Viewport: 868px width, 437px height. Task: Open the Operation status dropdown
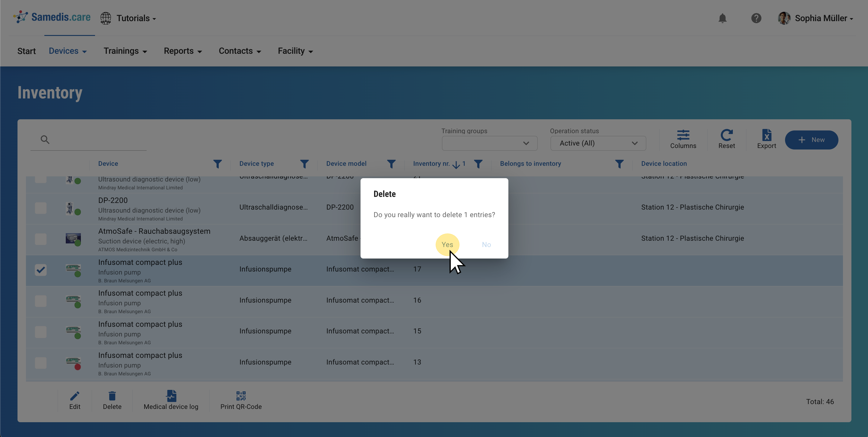pyautogui.click(x=598, y=143)
